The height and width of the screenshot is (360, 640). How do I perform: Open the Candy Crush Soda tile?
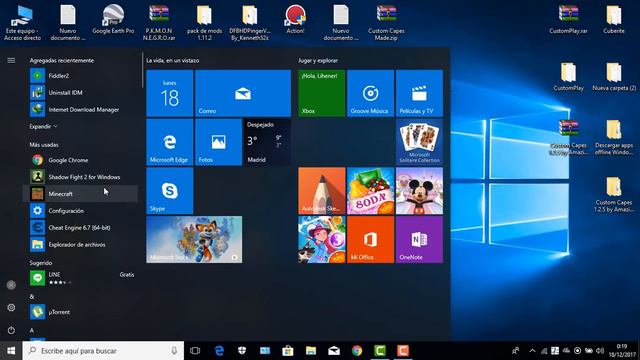coord(370,191)
